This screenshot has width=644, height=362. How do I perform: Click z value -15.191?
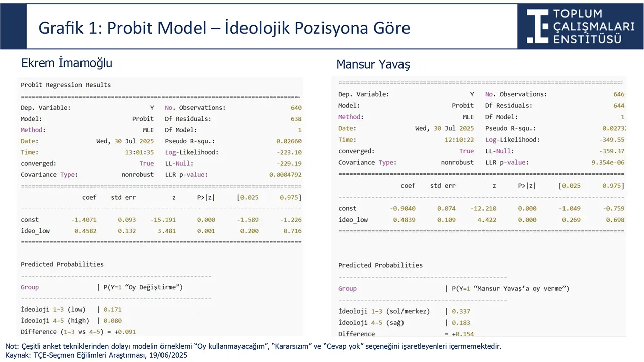(163, 220)
